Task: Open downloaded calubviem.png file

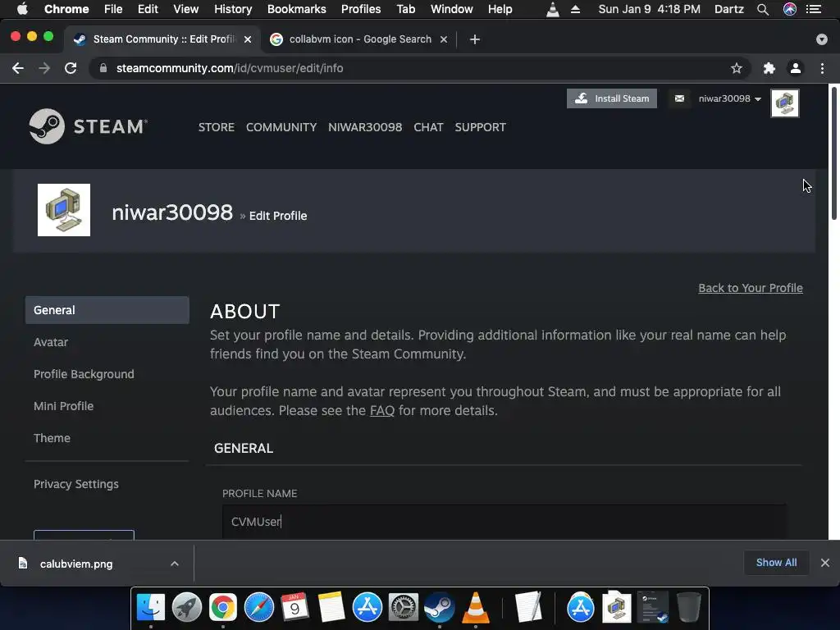Action: 76,564
